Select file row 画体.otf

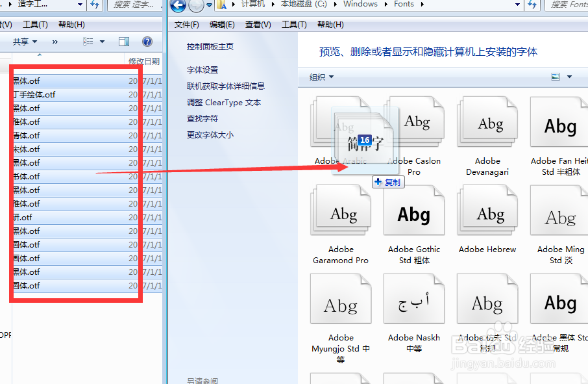87,258
